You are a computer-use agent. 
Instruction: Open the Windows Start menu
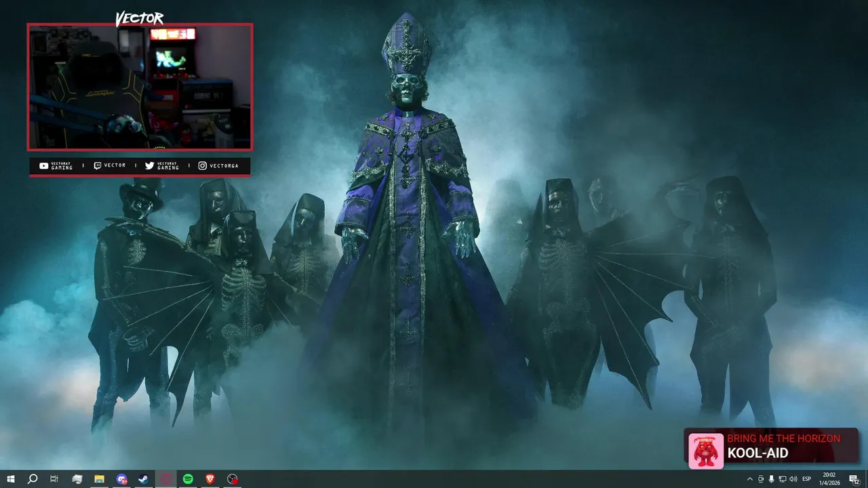point(10,479)
